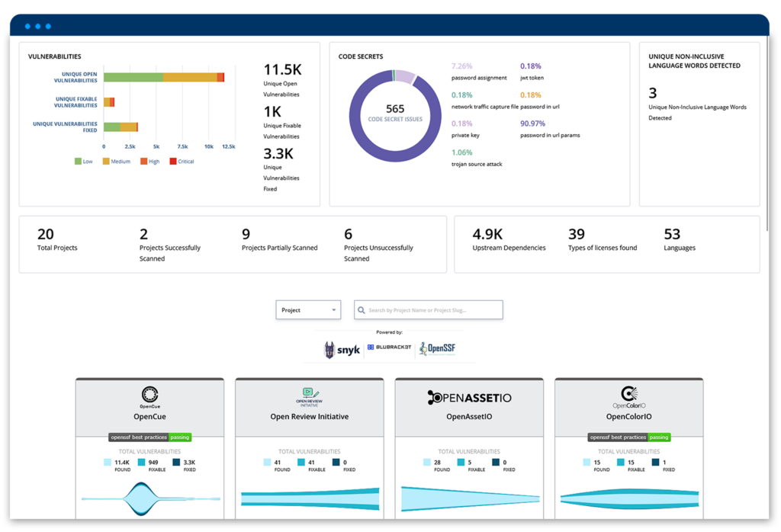
Task: Click the project name search field
Action: pos(427,309)
